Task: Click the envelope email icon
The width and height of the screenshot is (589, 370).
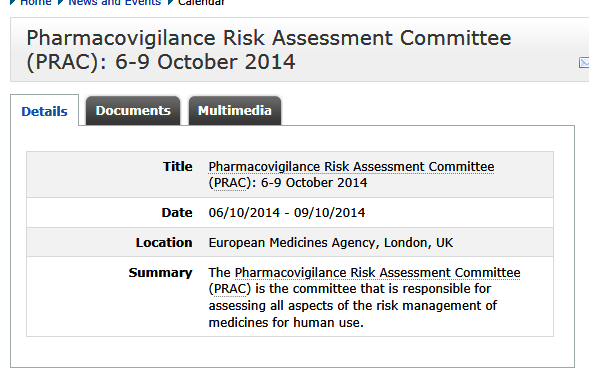Action: pyautogui.click(x=584, y=62)
